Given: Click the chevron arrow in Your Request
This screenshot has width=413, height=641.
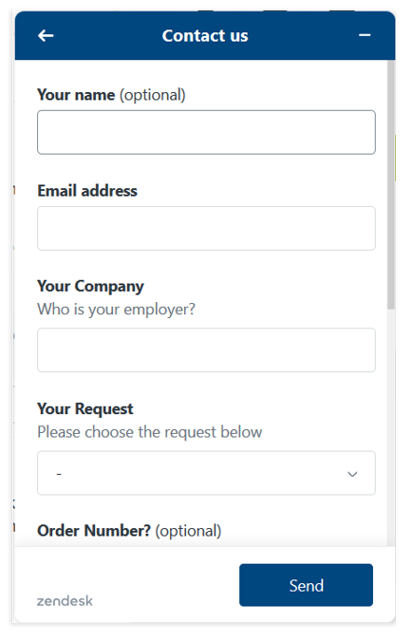Looking at the screenshot, I should click(x=352, y=474).
